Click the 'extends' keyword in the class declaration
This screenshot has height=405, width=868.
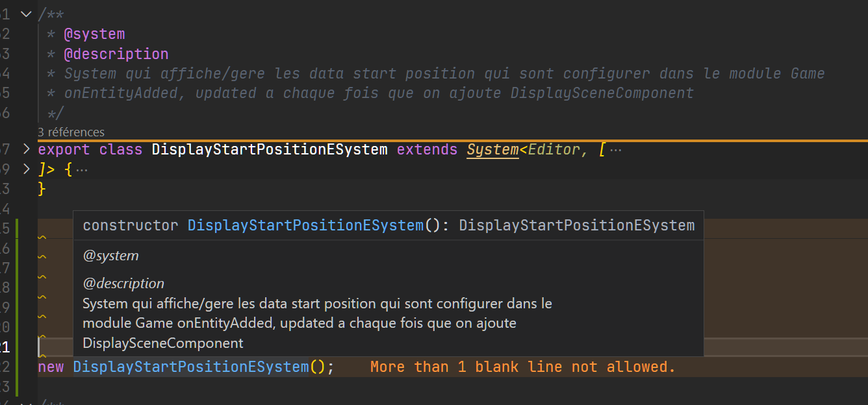pyautogui.click(x=426, y=149)
